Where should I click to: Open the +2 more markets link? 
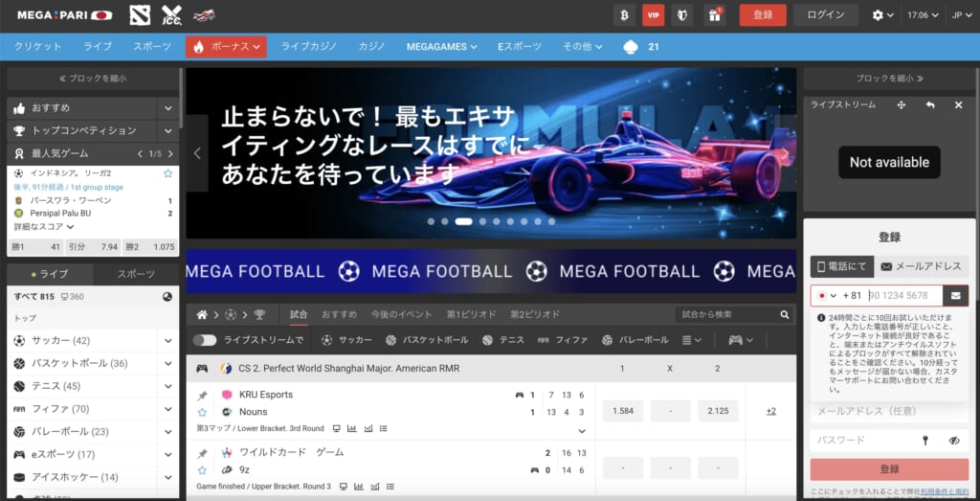click(770, 411)
